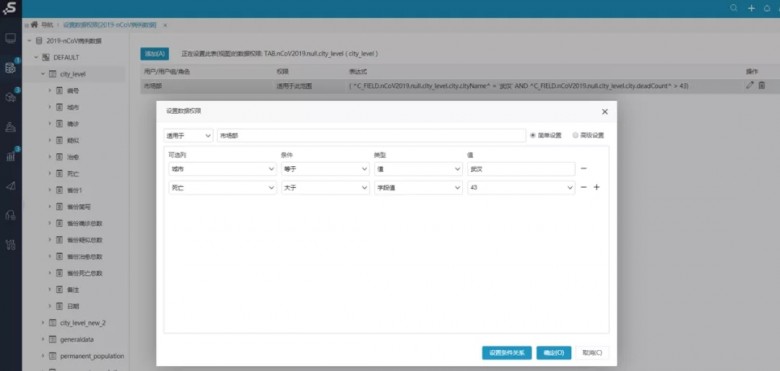Click the home icon in breadcrumb bar
This screenshot has height=371, width=780.
(x=34, y=24)
